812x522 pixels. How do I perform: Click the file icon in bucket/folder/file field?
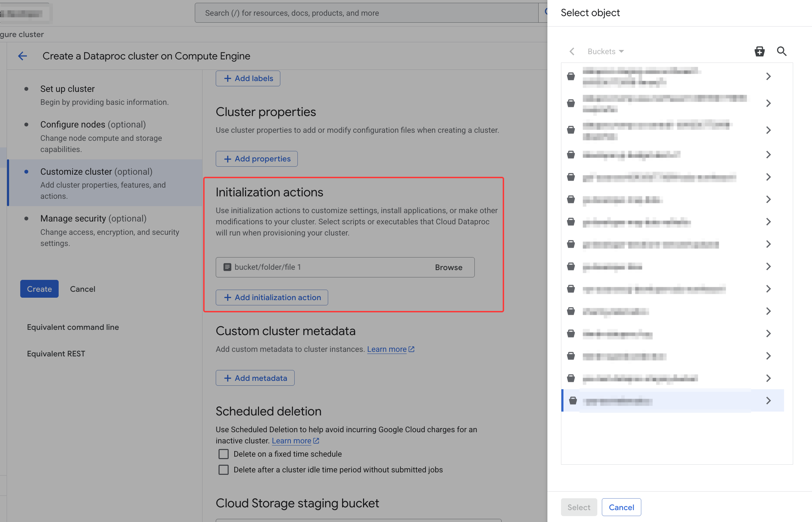pos(227,267)
